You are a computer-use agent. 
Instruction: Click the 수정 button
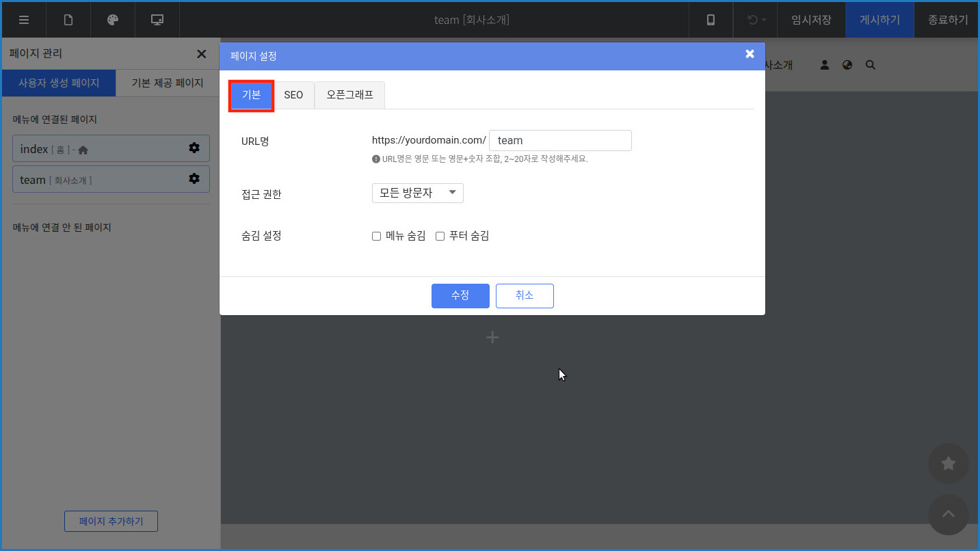(x=460, y=296)
